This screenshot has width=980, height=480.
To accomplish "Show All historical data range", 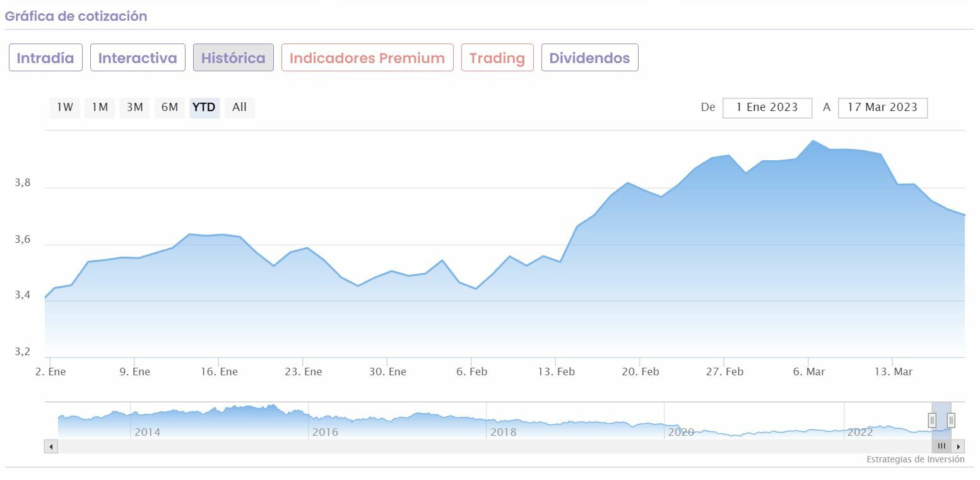I will pos(239,107).
